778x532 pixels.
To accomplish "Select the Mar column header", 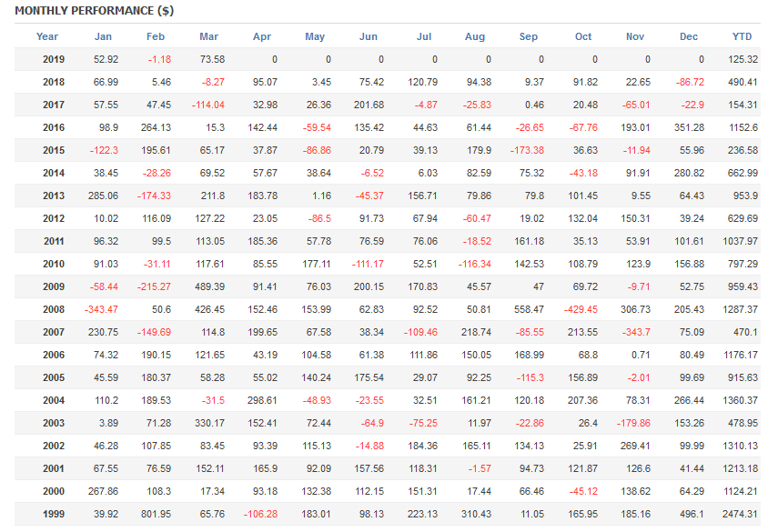I will 208,36.
